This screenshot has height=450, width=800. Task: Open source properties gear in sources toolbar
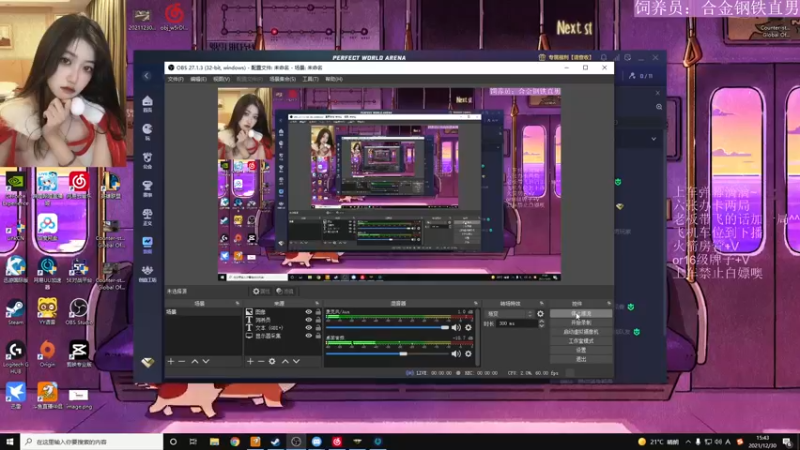point(272,361)
